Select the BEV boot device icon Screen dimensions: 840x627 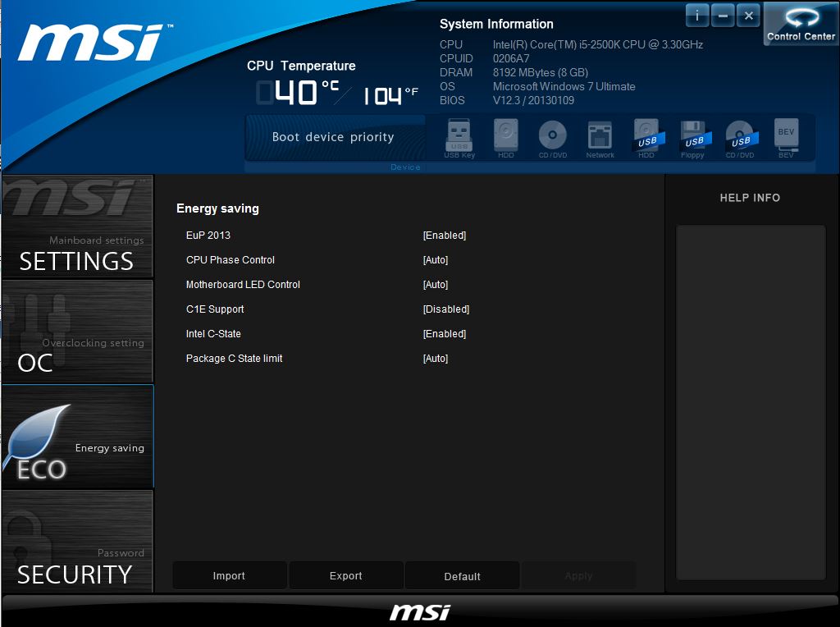coord(786,138)
